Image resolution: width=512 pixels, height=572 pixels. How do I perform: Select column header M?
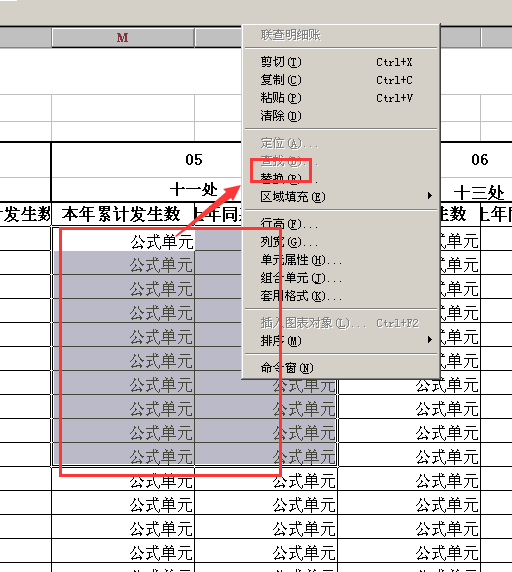(x=123, y=38)
